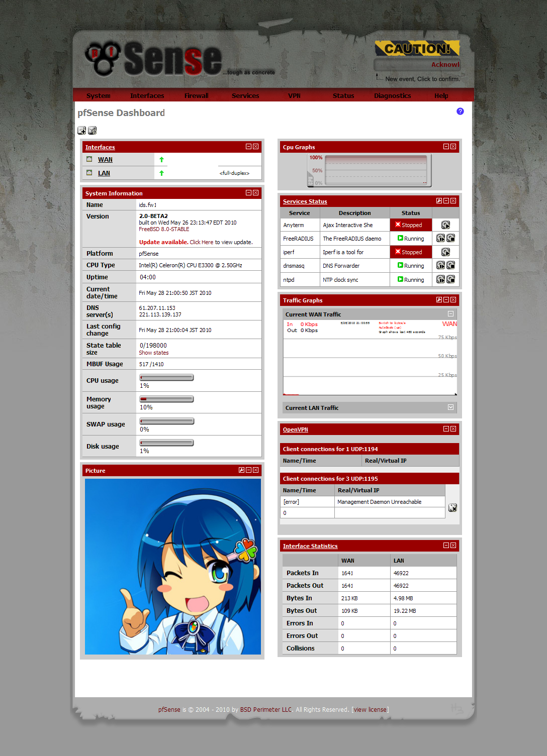The height and width of the screenshot is (756, 547).
Task: Open the Interface Statistics title link
Action: click(310, 546)
